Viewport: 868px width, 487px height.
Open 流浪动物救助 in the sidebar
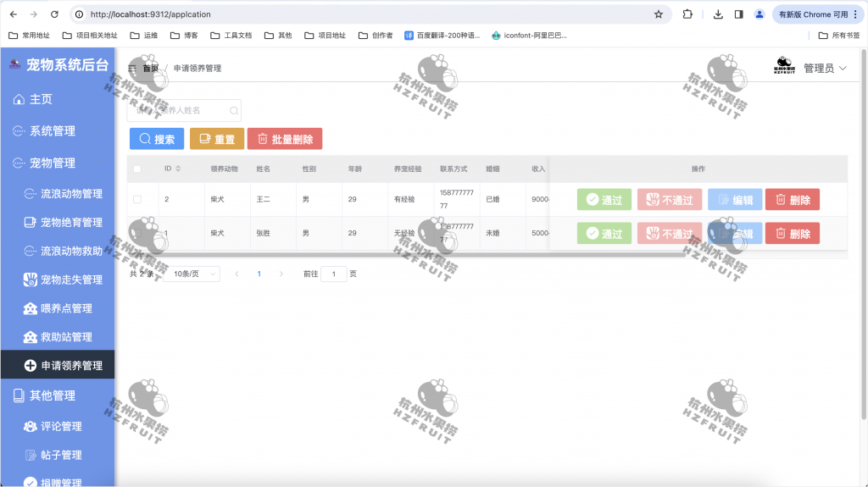(58, 252)
